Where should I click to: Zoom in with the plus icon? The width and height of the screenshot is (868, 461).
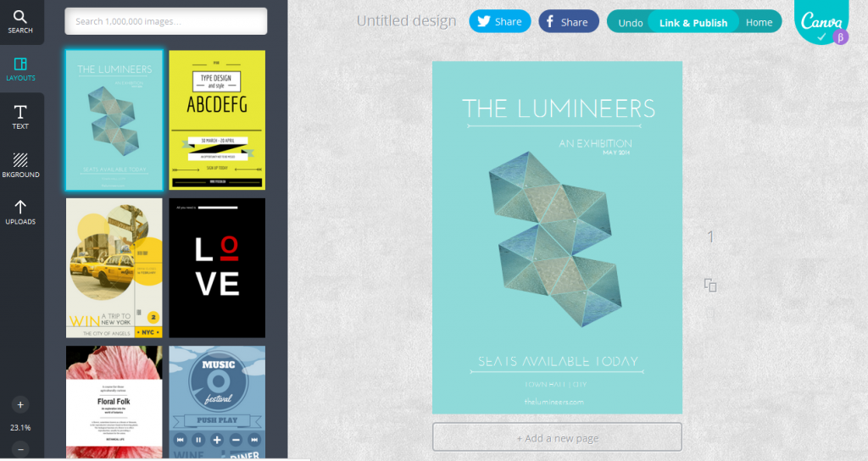20,404
